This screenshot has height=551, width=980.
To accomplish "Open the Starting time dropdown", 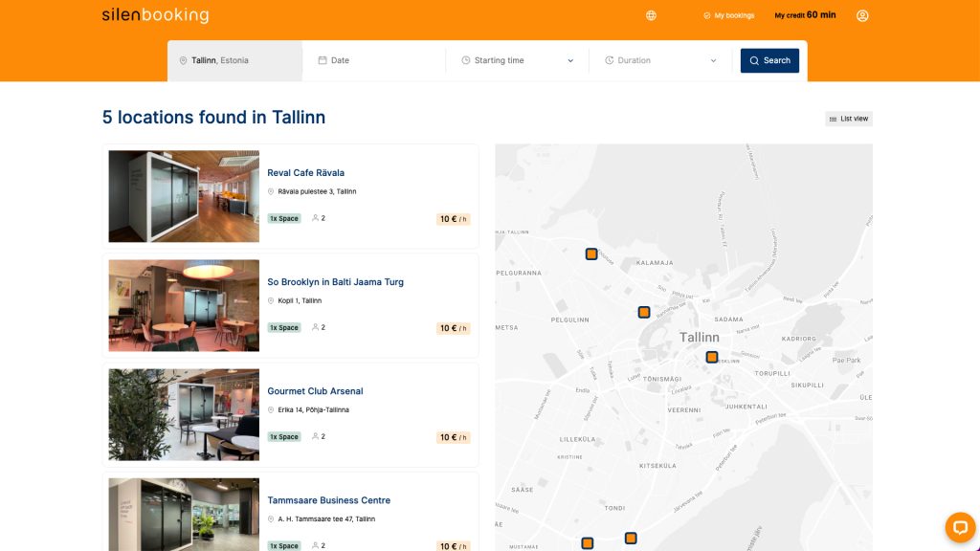I will pos(518,60).
